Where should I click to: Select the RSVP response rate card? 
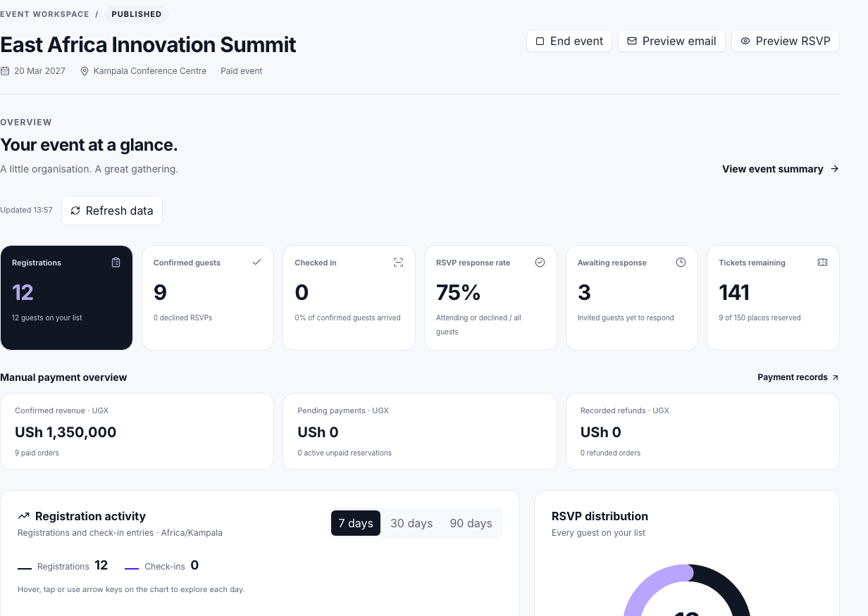click(490, 298)
